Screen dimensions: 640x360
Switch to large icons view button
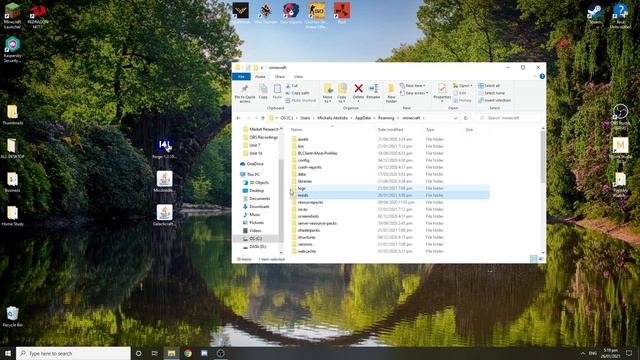pos(541,259)
